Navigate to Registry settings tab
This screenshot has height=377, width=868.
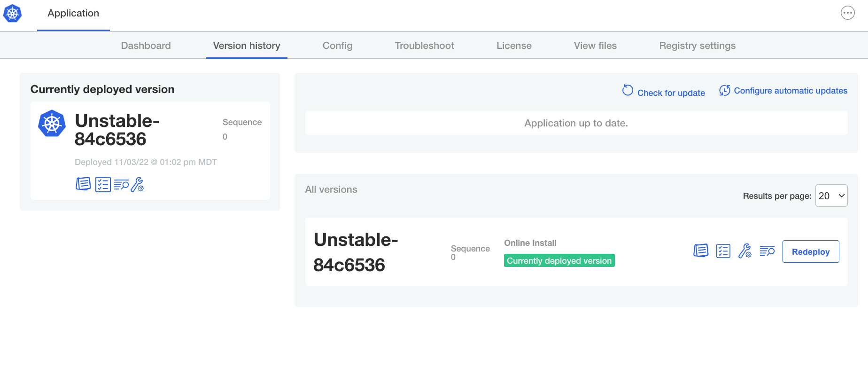697,46
